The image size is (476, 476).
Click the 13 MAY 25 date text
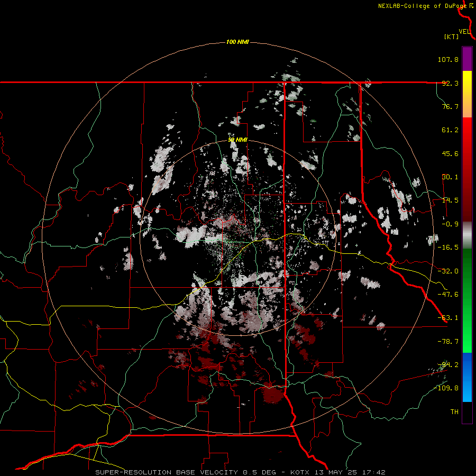pos(335,472)
